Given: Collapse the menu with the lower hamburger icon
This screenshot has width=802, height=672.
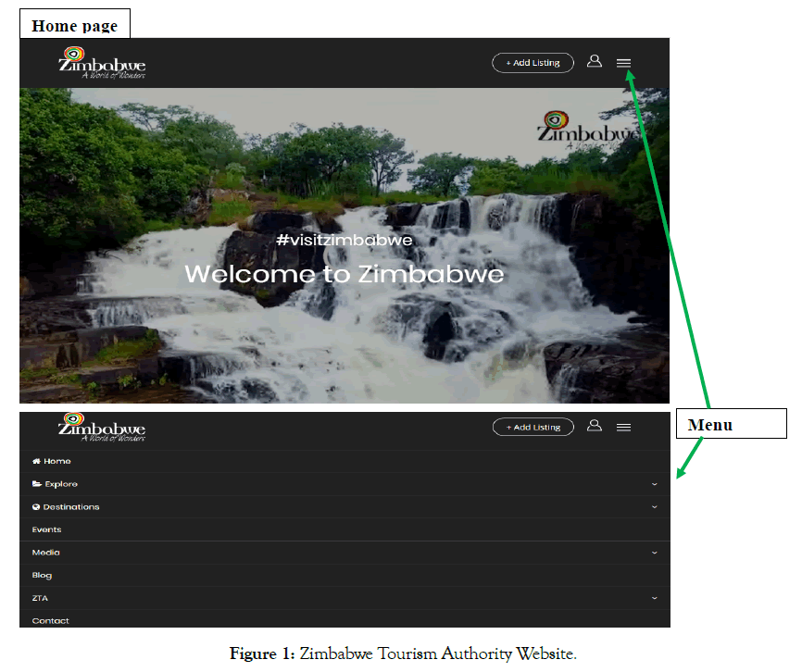Looking at the screenshot, I should (623, 427).
